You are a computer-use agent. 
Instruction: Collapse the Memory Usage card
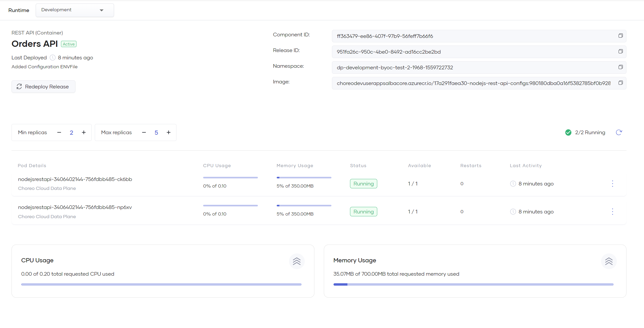click(609, 261)
